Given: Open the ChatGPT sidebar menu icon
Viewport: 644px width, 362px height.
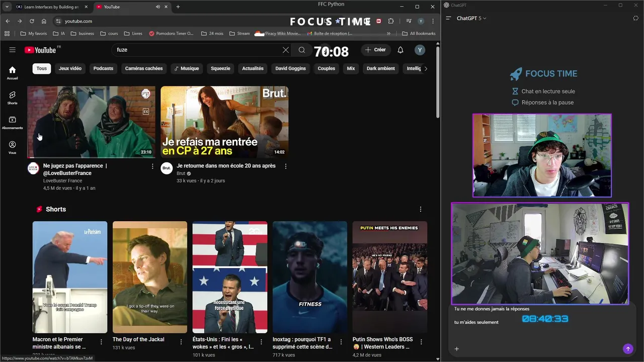Looking at the screenshot, I should 448,18.
